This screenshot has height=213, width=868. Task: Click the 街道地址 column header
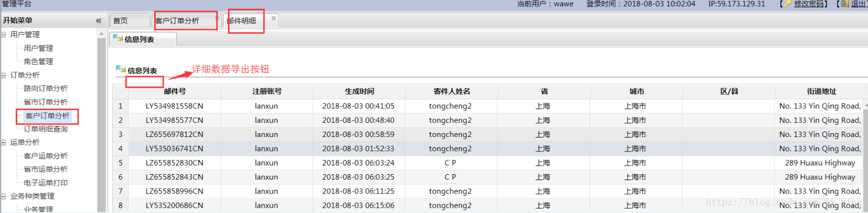[x=822, y=91]
